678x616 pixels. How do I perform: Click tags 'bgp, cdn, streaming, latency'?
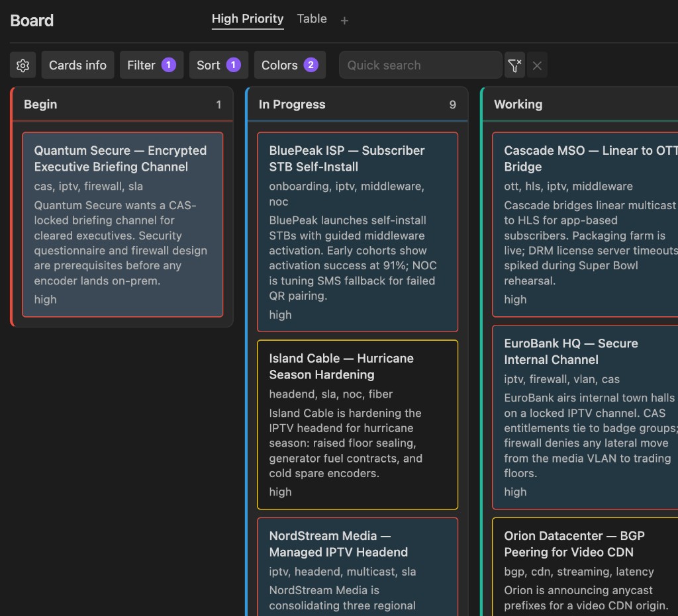coord(579,572)
